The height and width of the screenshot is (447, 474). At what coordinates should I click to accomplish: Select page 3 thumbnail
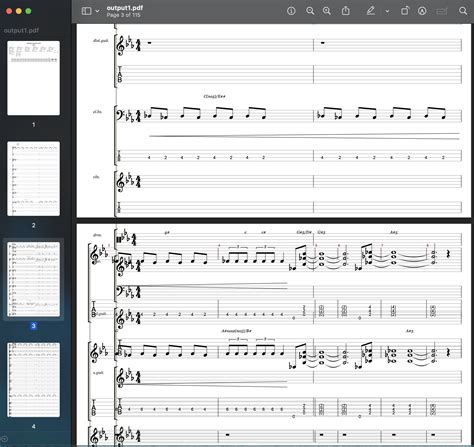click(34, 279)
